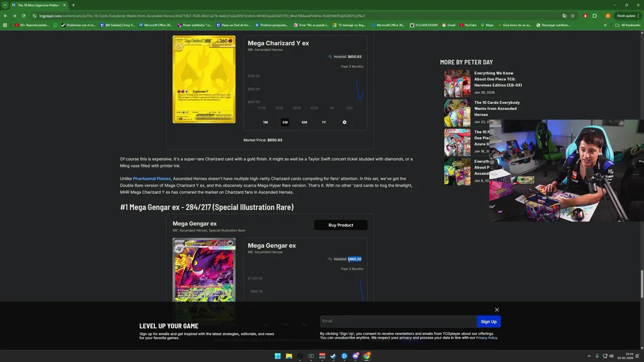The height and width of the screenshot is (362, 644).
Task: Click MORE BY PETER DAY heading
Action: pos(466,62)
